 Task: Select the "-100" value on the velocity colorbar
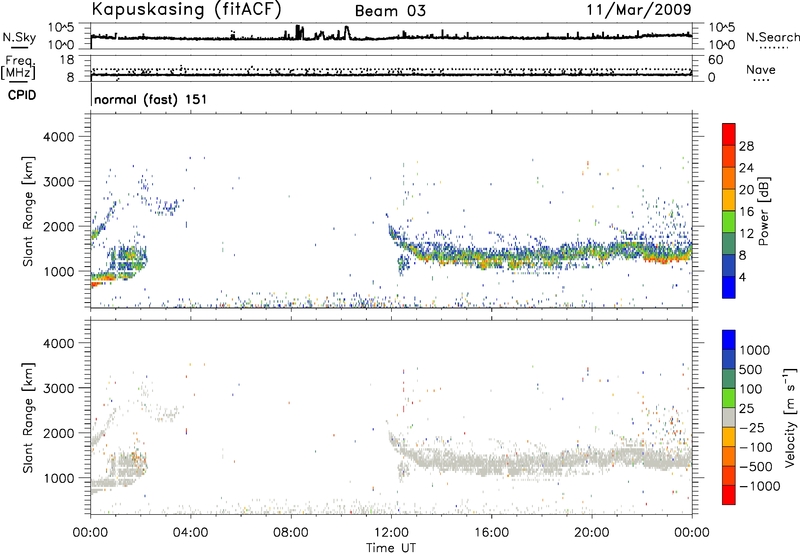click(756, 447)
